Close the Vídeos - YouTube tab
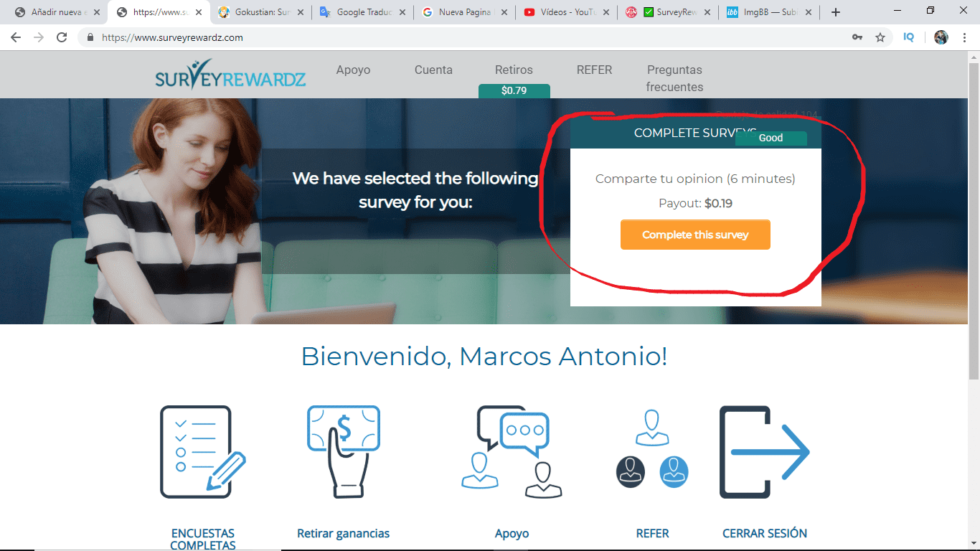The height and width of the screenshot is (551, 980). tap(606, 12)
